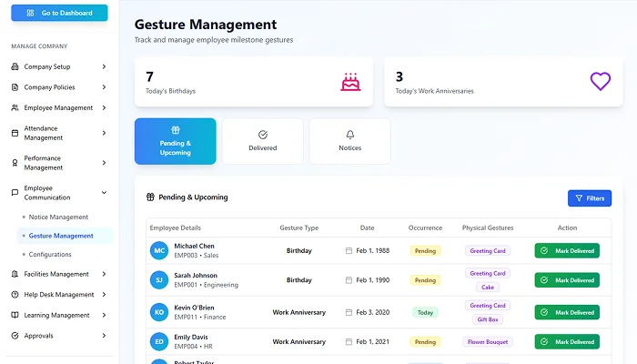This screenshot has width=637, height=364.
Task: Open Notice Management in sidebar
Action: pos(58,217)
